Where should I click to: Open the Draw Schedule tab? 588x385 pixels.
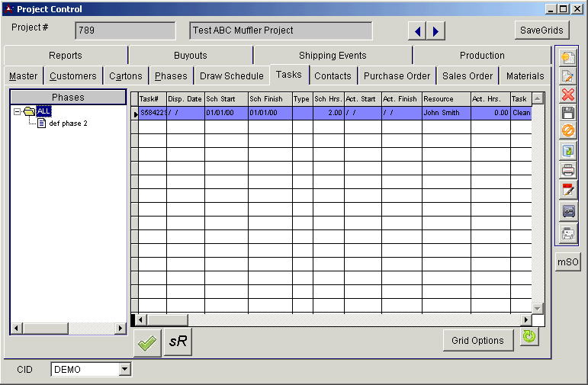[231, 76]
